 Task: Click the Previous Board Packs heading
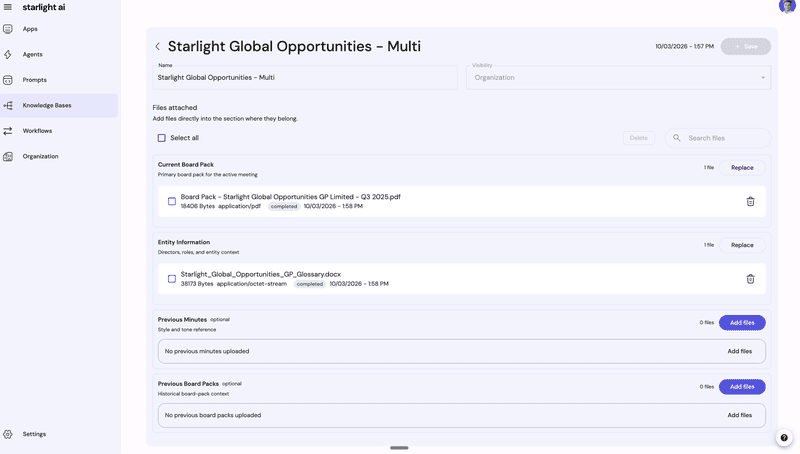coord(188,384)
